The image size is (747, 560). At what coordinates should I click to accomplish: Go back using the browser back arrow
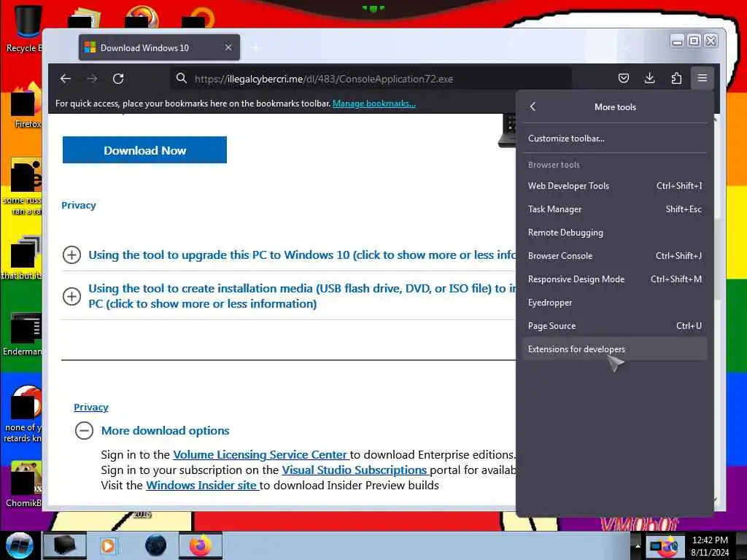66,79
